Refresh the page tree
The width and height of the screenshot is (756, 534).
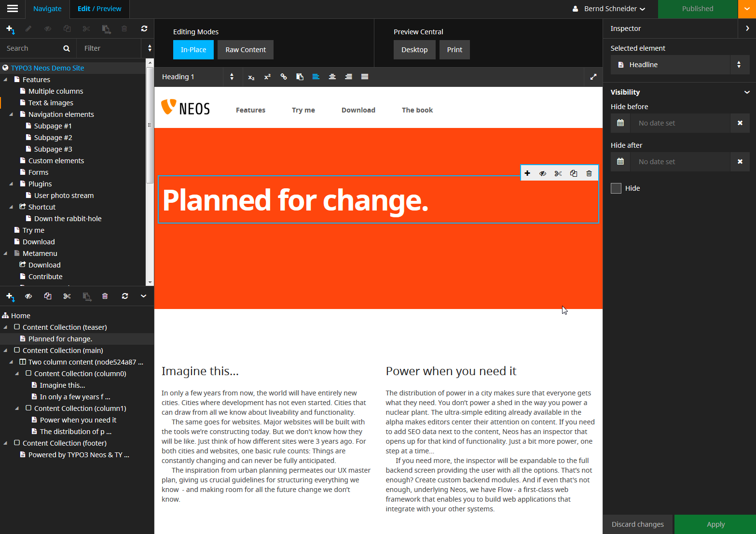tap(144, 29)
